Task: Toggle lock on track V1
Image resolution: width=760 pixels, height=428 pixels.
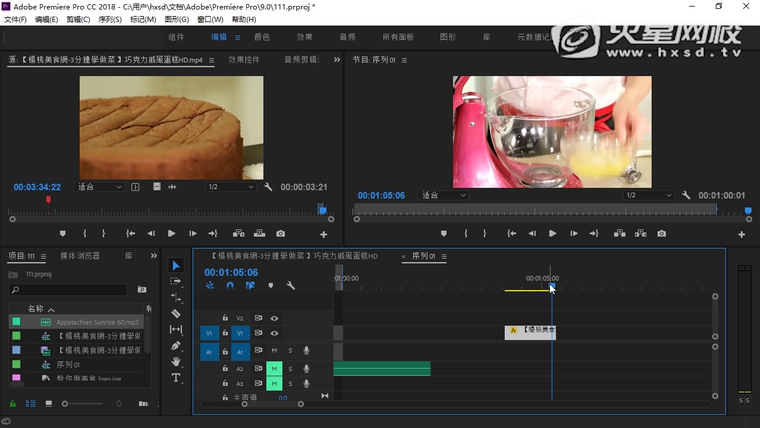Action: [x=226, y=333]
